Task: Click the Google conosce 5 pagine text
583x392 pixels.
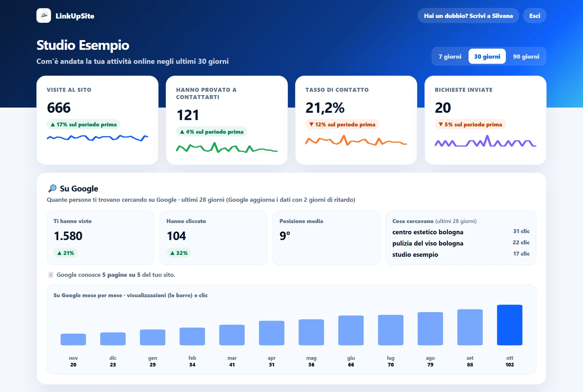Action: pos(116,275)
